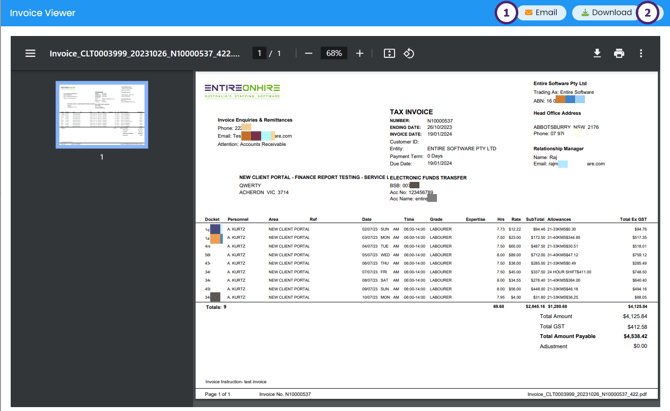
Task: Click the Invoice Viewer title text
Action: 42,13
